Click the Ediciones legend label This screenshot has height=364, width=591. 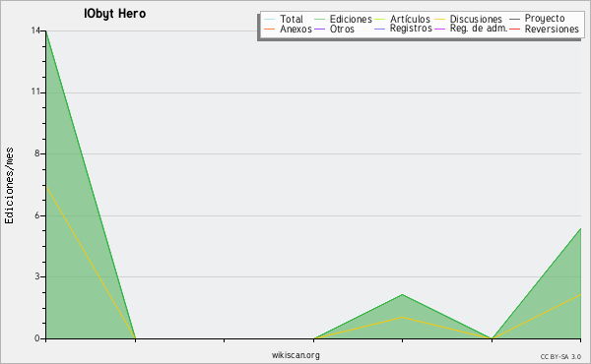pos(351,19)
